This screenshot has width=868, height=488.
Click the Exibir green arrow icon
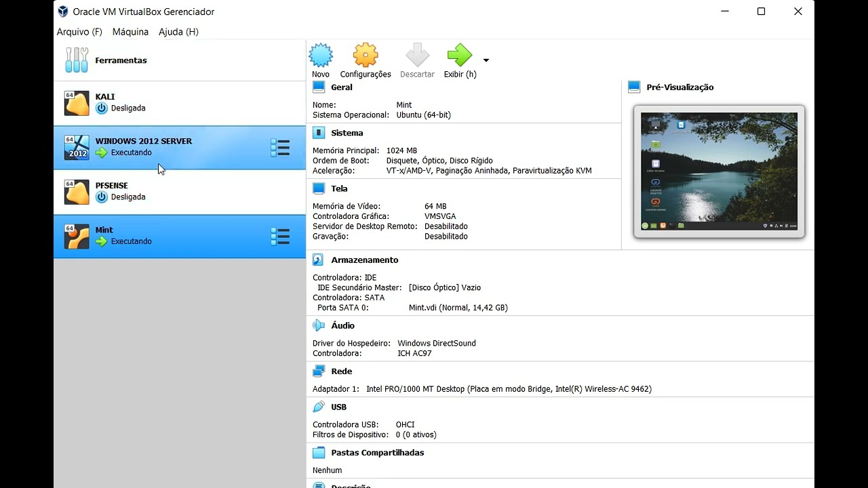tap(460, 55)
